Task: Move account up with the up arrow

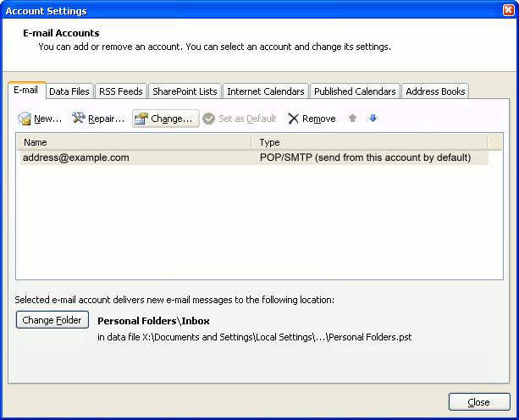Action: point(353,119)
